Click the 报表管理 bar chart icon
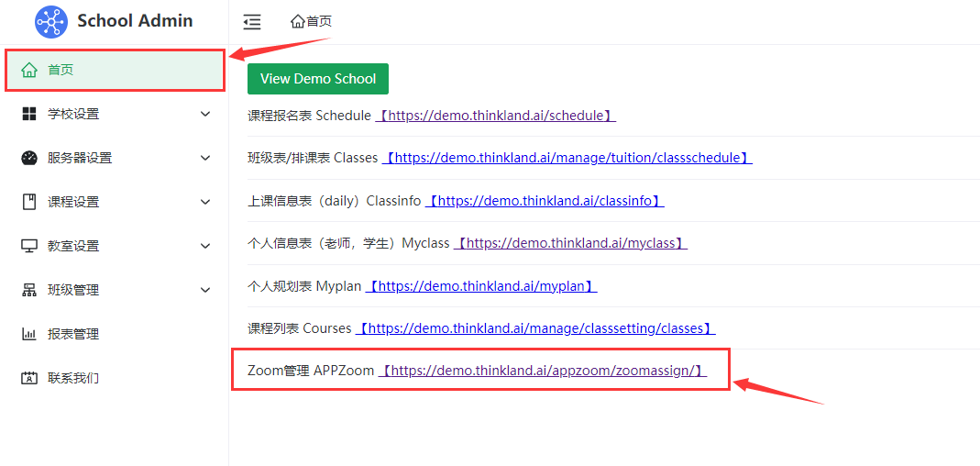The height and width of the screenshot is (466, 980). (x=29, y=334)
